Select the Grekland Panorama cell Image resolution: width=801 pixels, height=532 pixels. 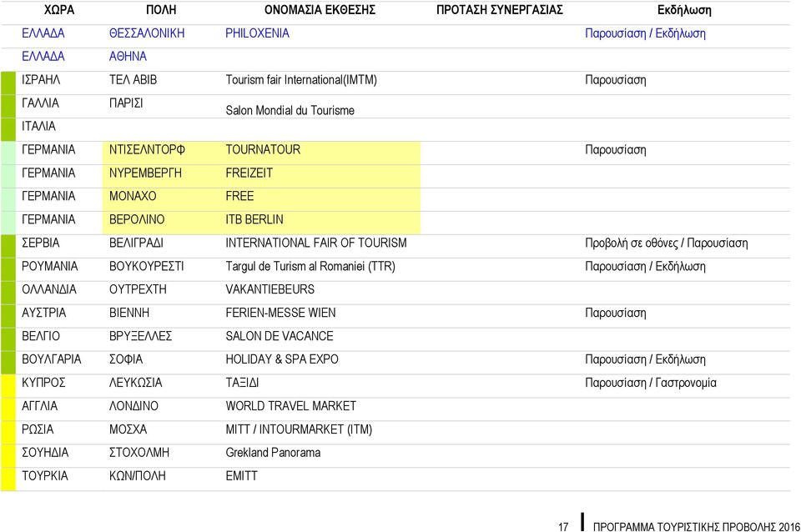[273, 453]
